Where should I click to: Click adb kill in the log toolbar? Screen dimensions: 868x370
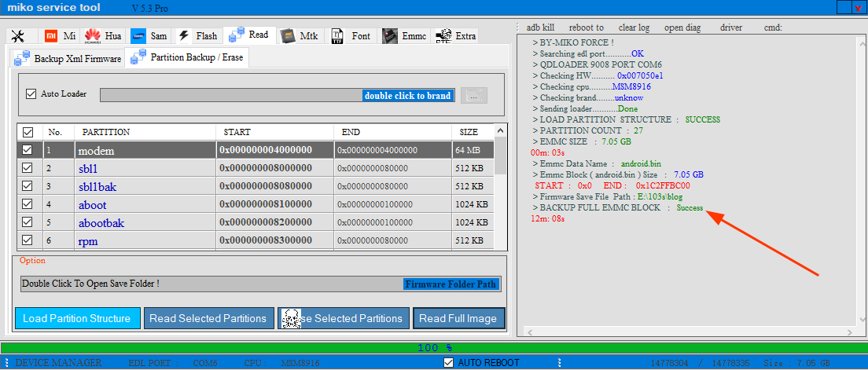[540, 27]
